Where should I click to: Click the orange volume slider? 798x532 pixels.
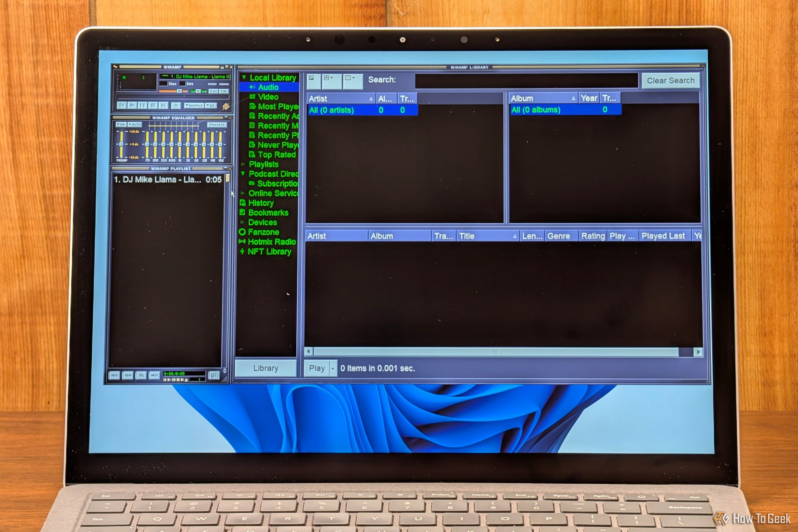pos(173,91)
